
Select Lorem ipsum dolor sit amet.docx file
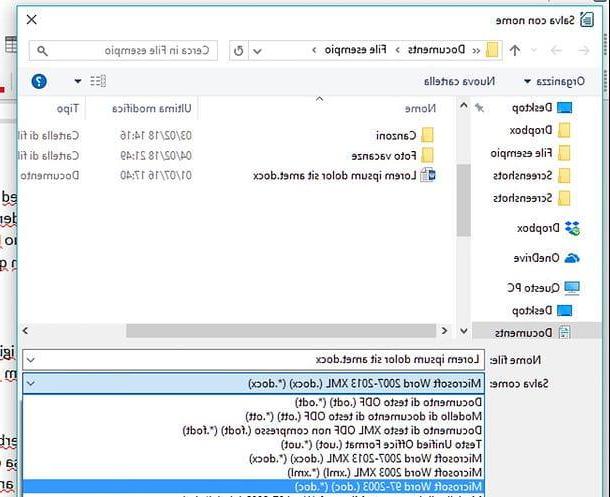pos(344,176)
